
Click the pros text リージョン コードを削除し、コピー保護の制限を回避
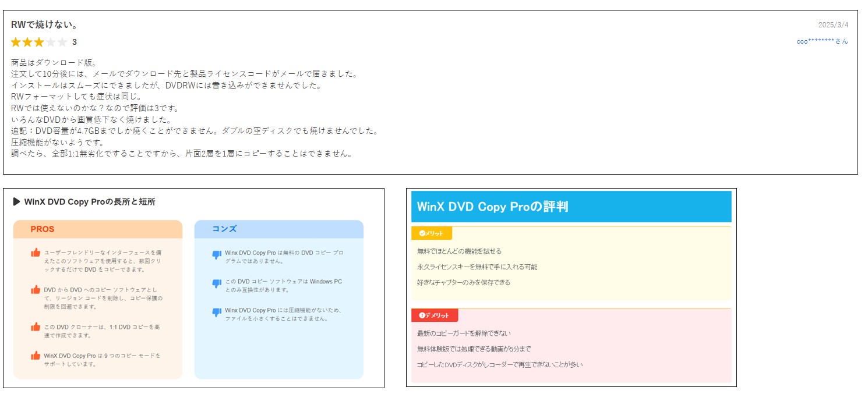tap(103, 298)
